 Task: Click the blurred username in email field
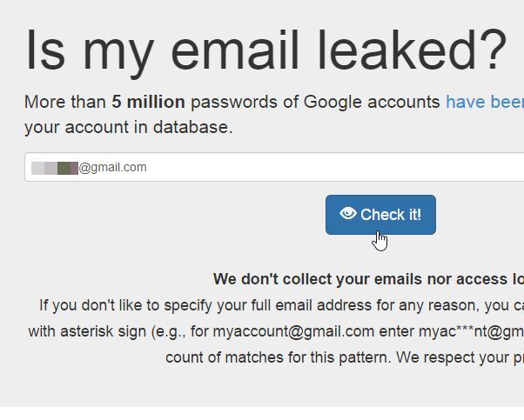point(55,168)
